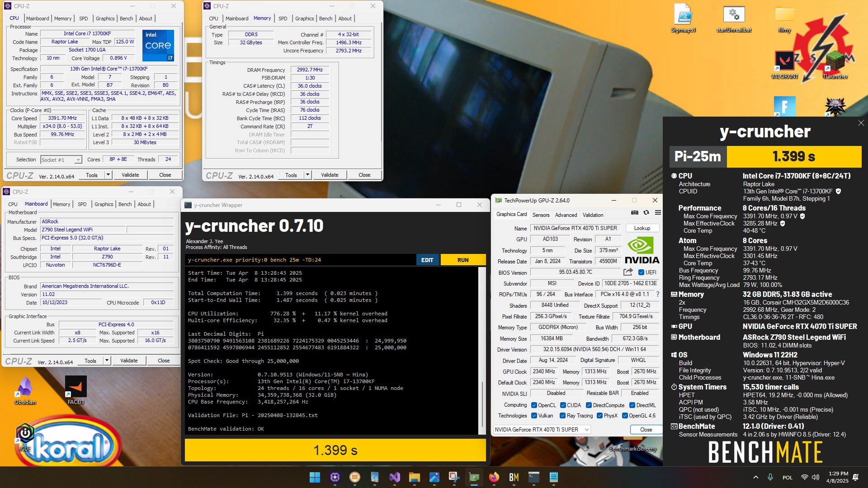Open the terminal taskbar icon
868x488 pixels.
[x=533, y=477]
